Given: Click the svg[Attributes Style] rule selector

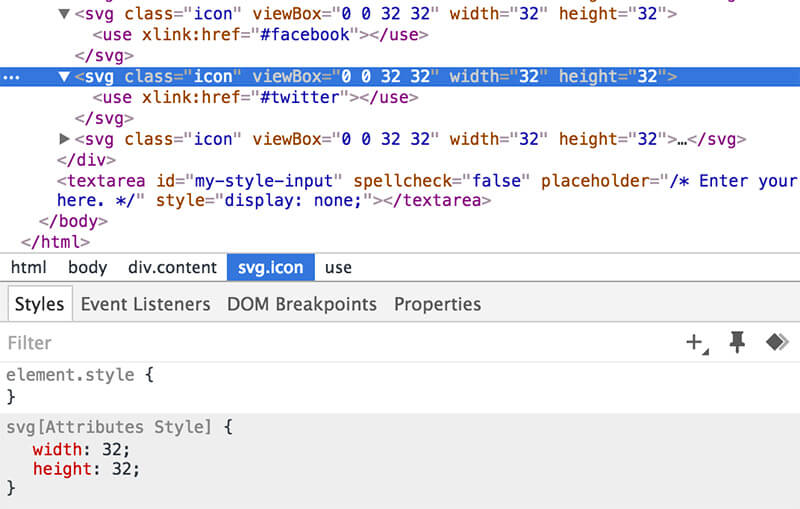Looking at the screenshot, I should click(x=109, y=427).
